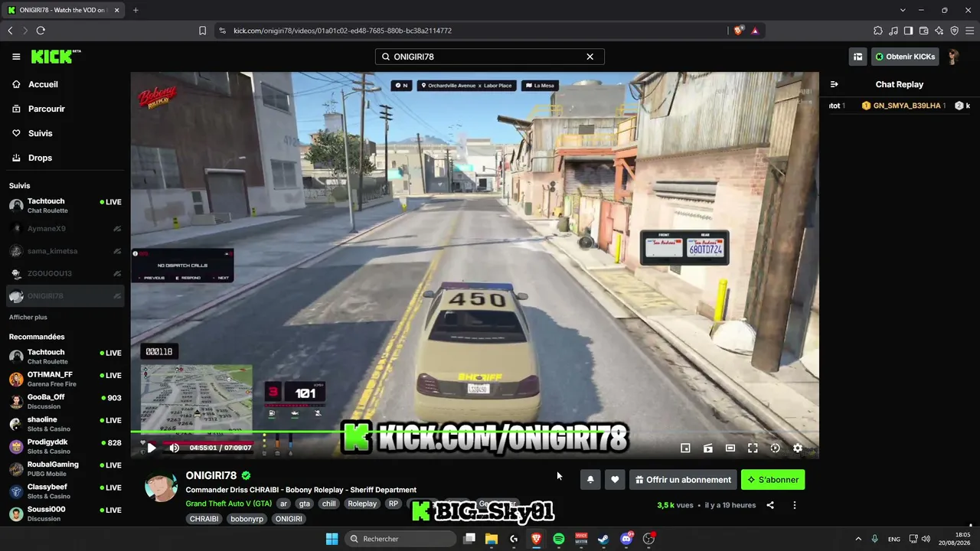Open Discord from the taskbar

[626, 539]
